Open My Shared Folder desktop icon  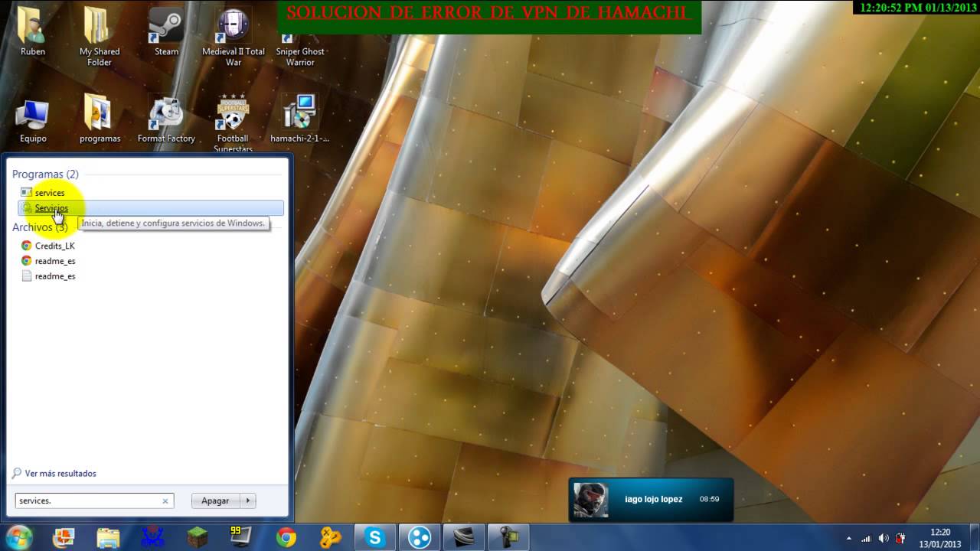100,37
